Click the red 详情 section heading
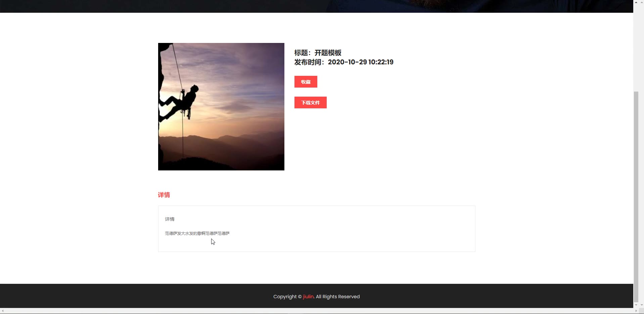This screenshot has height=314, width=644. tap(164, 195)
